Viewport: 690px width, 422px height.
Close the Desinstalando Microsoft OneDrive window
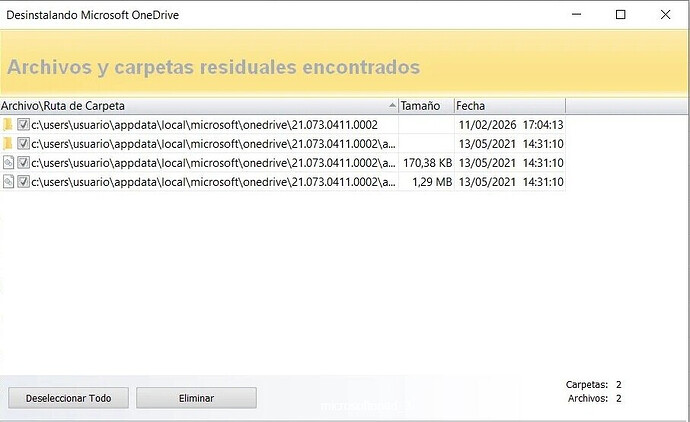665,15
